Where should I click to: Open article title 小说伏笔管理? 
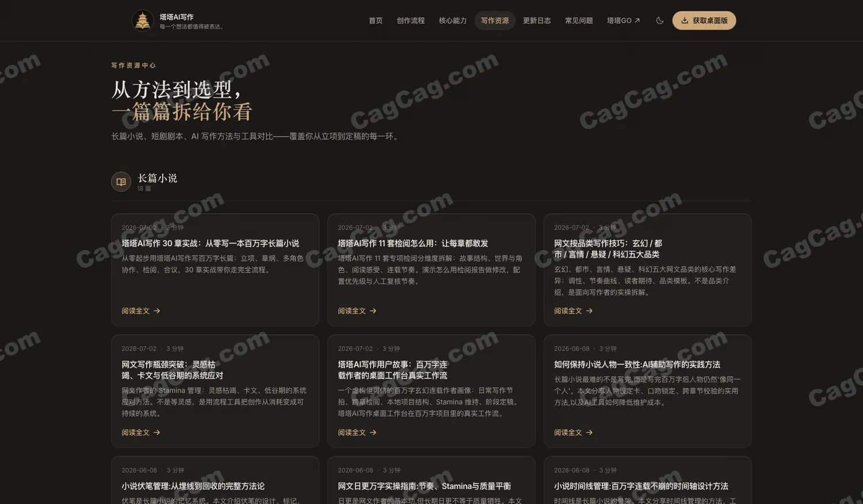click(193, 487)
